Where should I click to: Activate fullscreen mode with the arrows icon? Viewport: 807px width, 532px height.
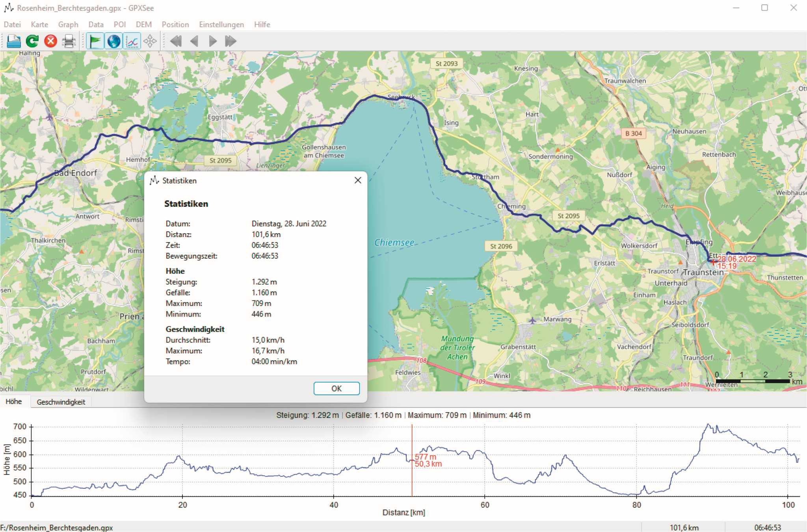pos(151,41)
